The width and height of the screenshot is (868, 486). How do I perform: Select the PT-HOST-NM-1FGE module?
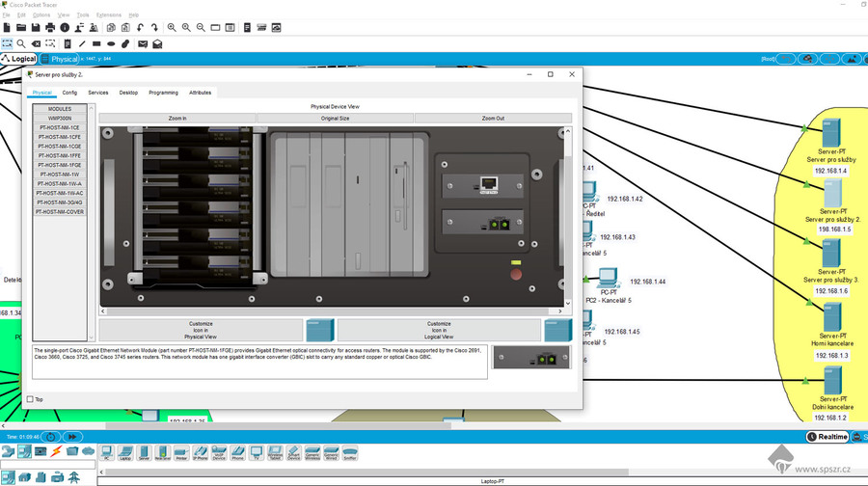pyautogui.click(x=60, y=165)
